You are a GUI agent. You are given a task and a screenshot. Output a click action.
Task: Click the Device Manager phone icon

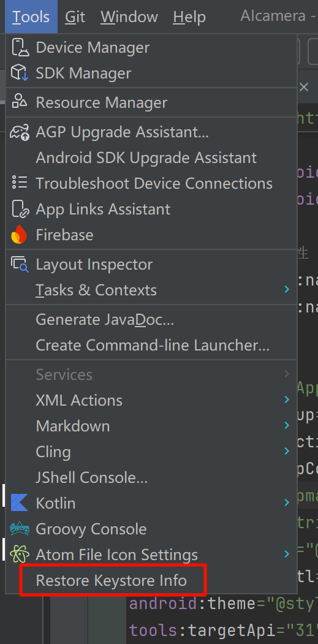pos(20,48)
